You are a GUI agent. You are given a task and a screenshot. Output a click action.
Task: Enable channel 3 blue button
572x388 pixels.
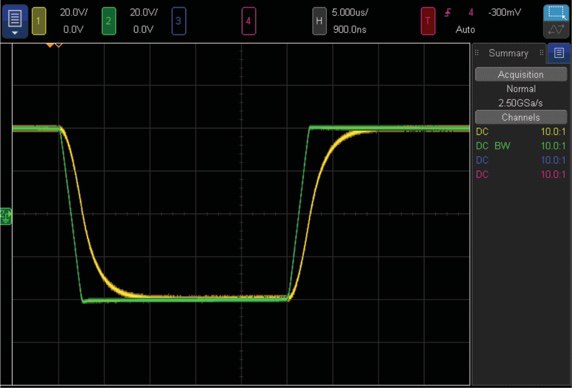[178, 21]
